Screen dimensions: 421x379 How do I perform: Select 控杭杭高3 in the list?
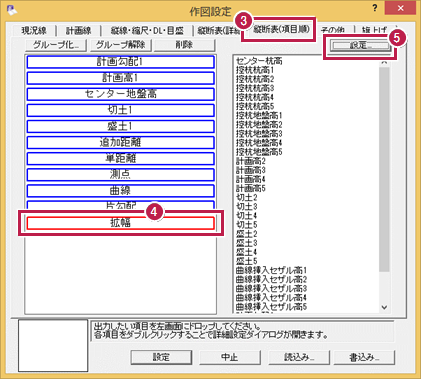[255, 88]
